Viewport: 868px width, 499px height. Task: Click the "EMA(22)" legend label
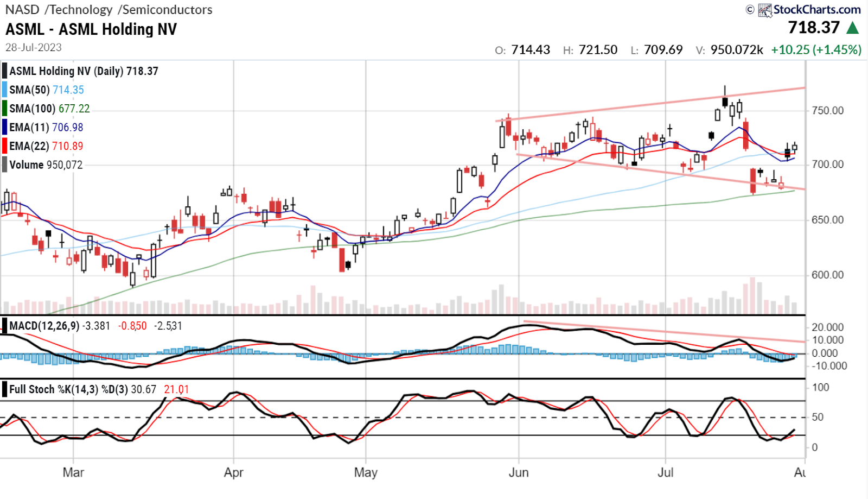[x=29, y=146]
